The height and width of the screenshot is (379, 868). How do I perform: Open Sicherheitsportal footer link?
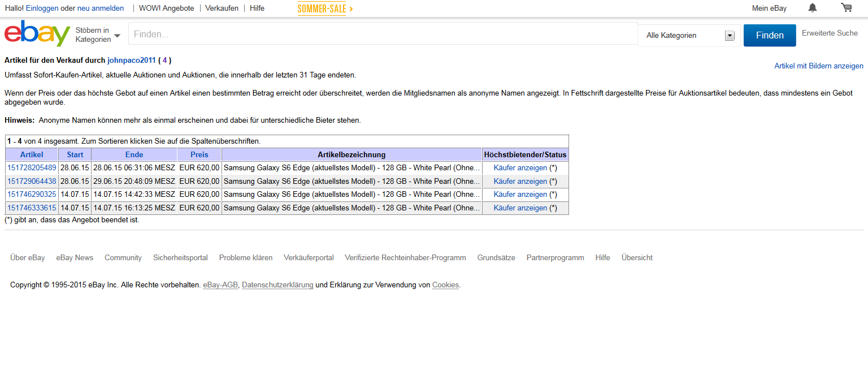180,258
